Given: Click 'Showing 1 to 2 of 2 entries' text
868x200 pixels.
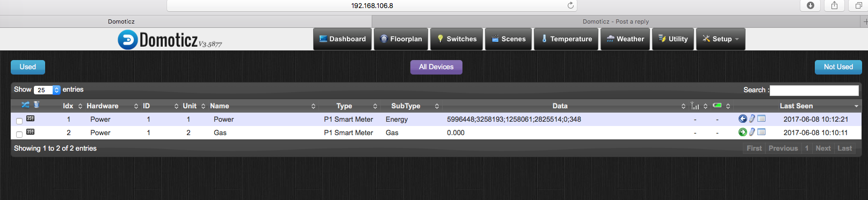Looking at the screenshot, I should point(55,149).
